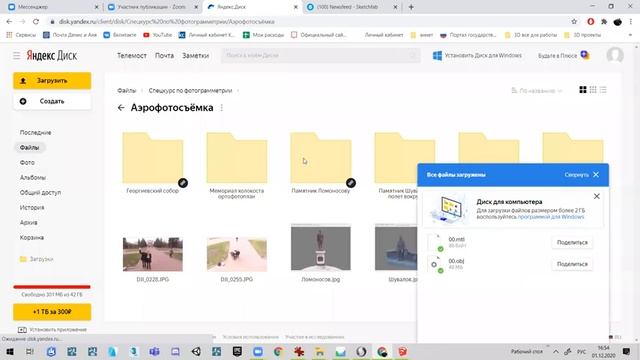The height and width of the screenshot is (360, 640).
Task: Click the 00.mtl file name
Action: 456,240
